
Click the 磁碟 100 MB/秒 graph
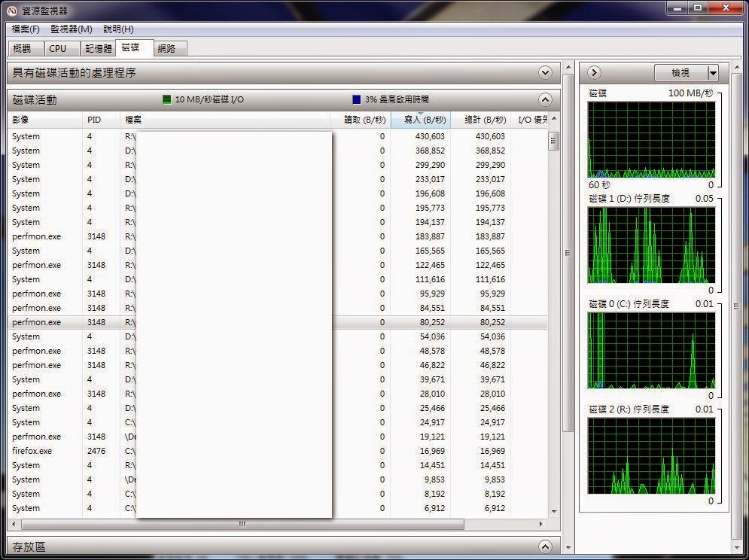click(652, 139)
